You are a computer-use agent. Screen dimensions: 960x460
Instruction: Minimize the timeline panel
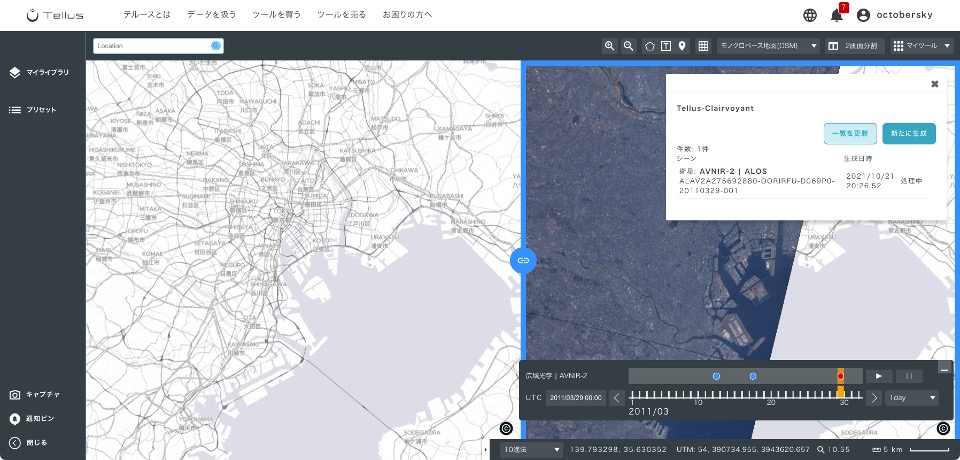point(945,369)
